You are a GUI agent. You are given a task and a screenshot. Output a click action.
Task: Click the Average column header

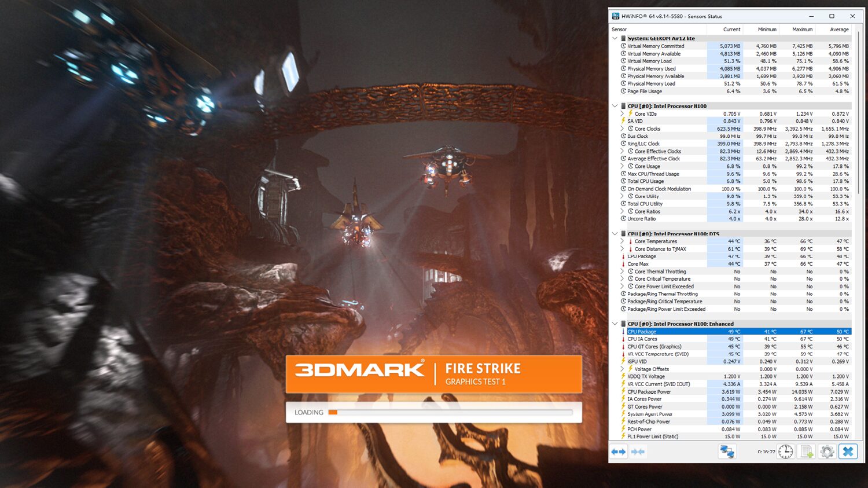[x=832, y=30]
